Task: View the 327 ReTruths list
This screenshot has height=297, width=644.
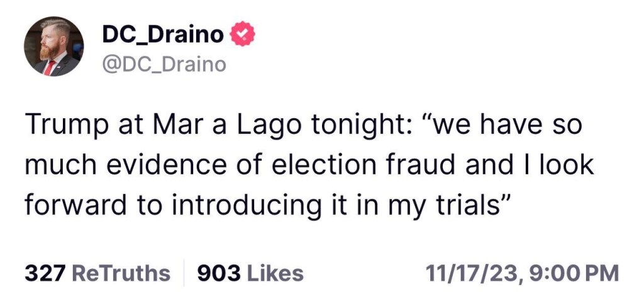Action: (97, 274)
